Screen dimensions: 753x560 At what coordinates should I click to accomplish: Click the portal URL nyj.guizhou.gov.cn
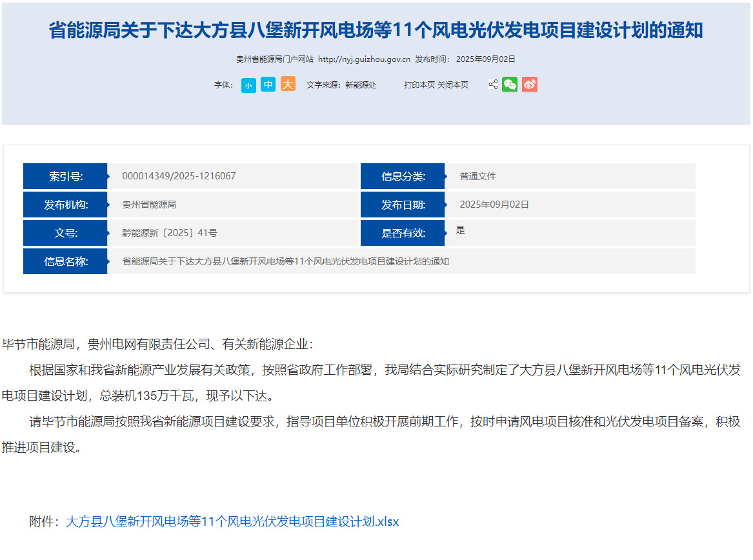click(364, 59)
